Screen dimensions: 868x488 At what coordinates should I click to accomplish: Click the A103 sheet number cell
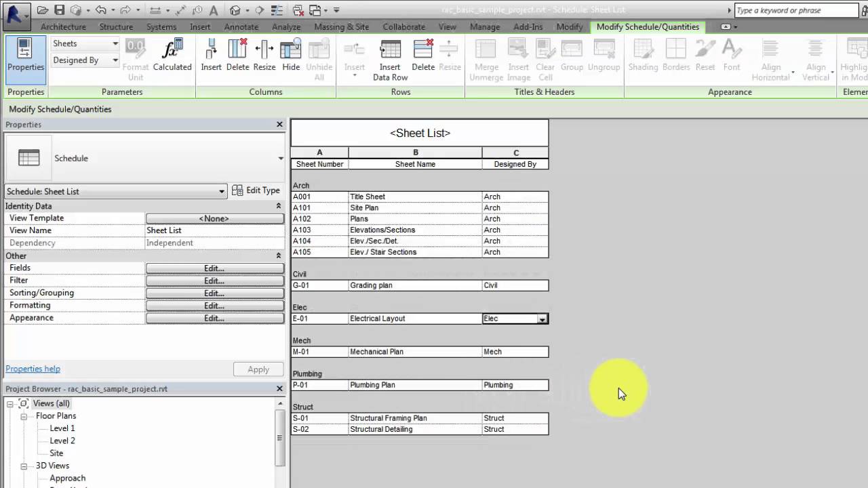[319, 230]
